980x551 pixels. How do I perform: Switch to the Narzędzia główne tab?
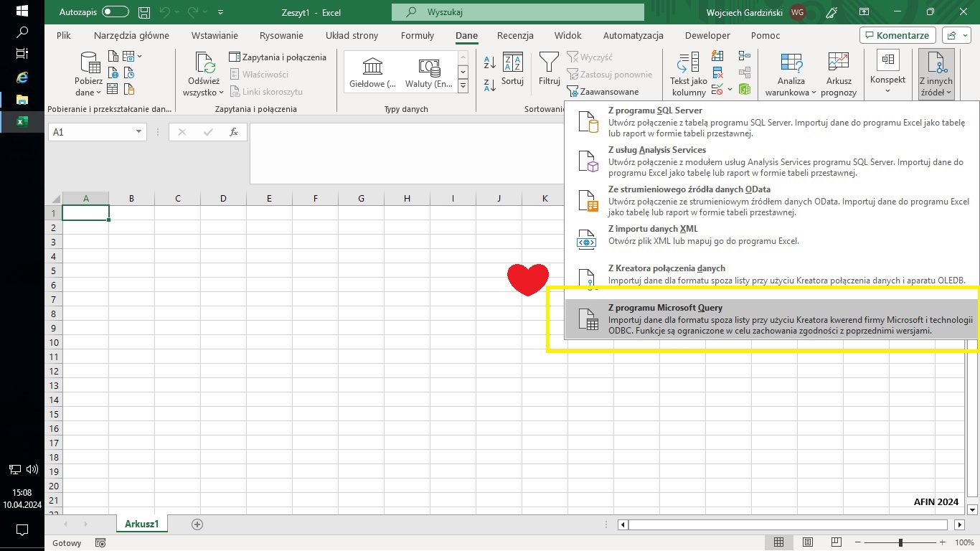point(131,35)
